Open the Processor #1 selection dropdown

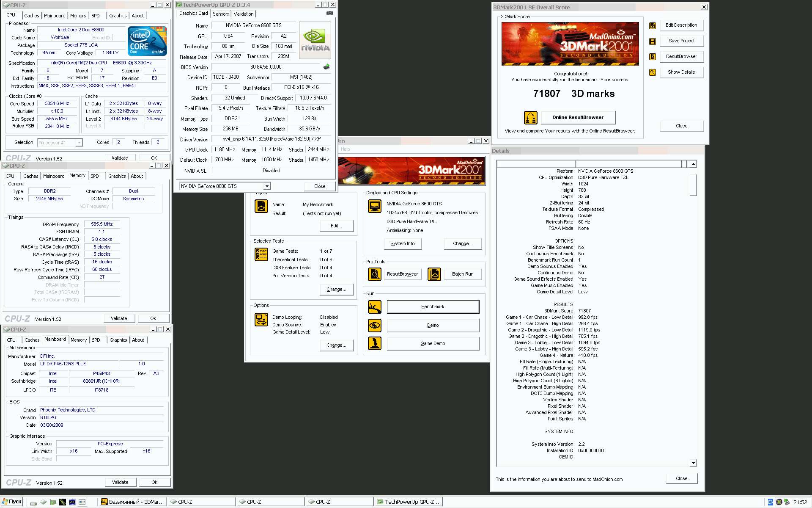click(x=79, y=143)
